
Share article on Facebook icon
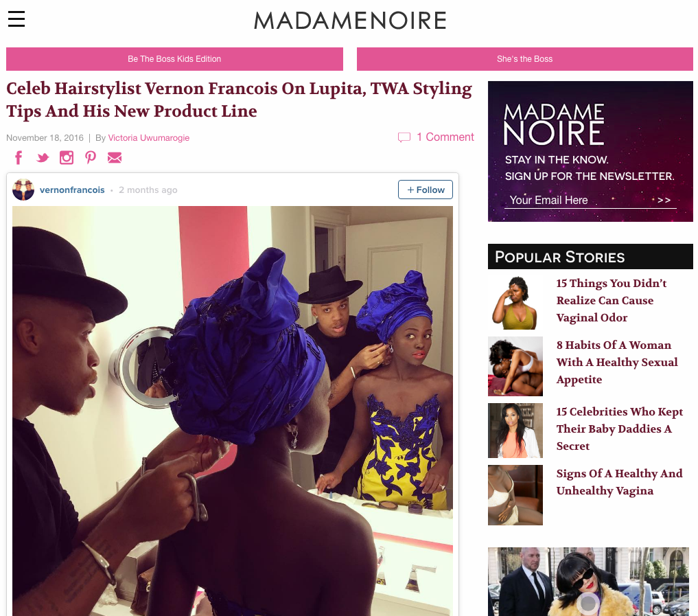(x=19, y=158)
